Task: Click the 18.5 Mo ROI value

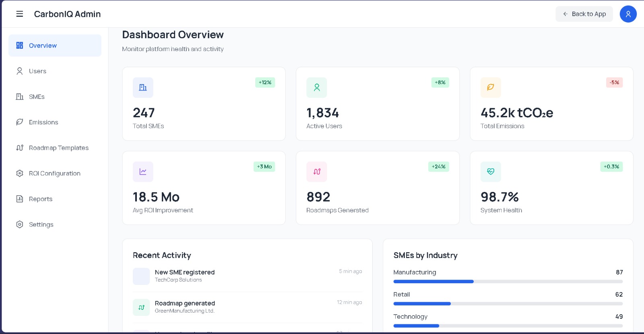Action: click(x=156, y=197)
